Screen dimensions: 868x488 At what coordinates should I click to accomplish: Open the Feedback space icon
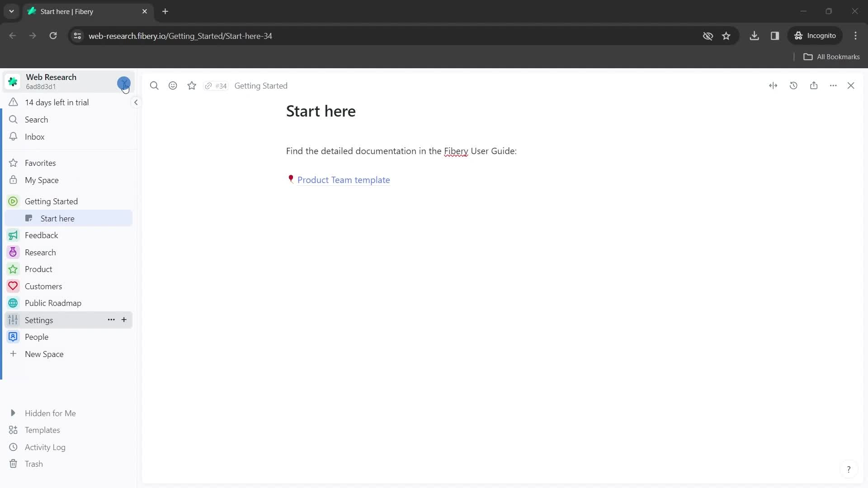[13, 235]
